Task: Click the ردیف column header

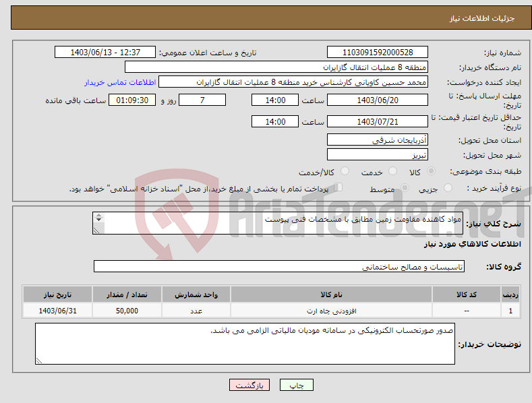Action: tap(510, 294)
